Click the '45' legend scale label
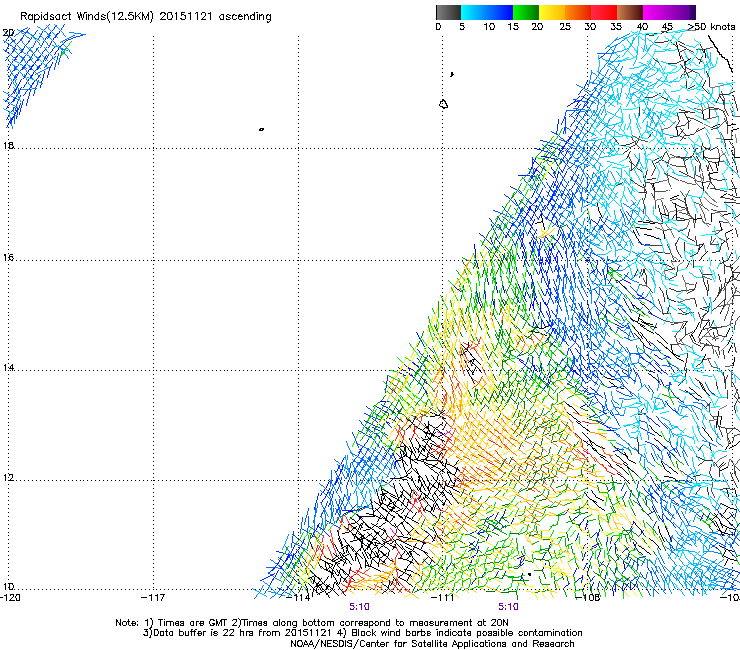This screenshot has width=740, height=650. tap(667, 27)
